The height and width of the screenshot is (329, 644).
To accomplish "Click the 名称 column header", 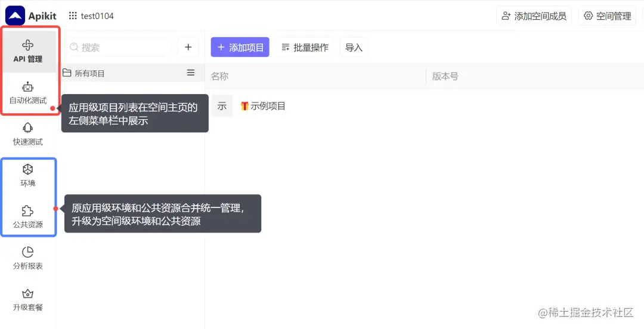I will pyautogui.click(x=219, y=76).
